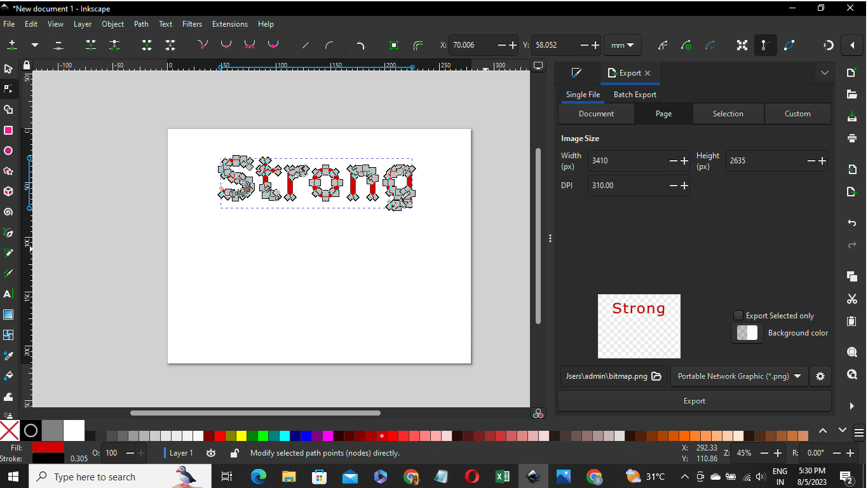Screen dimensions: 868x488
Task: Open Portable Network Graphic format dropdown
Action: click(x=739, y=376)
